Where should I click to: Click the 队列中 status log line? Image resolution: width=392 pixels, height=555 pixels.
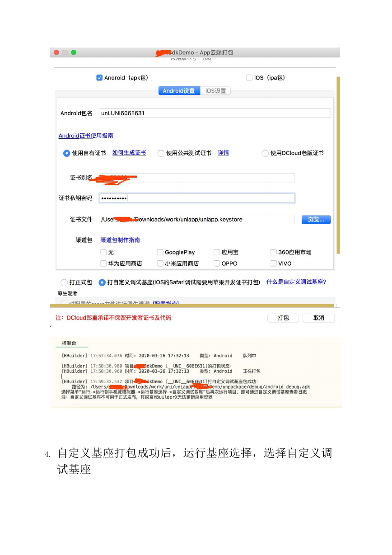click(x=159, y=356)
